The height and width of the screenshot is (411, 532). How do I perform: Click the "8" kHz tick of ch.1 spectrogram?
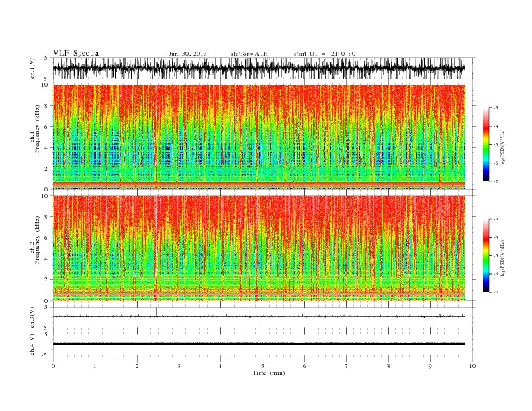[x=46, y=106]
